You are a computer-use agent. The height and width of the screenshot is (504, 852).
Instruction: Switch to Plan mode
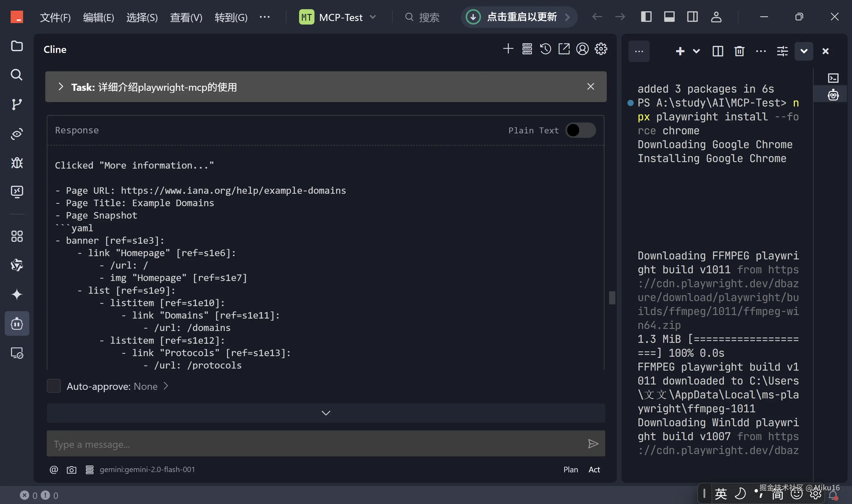coord(570,470)
